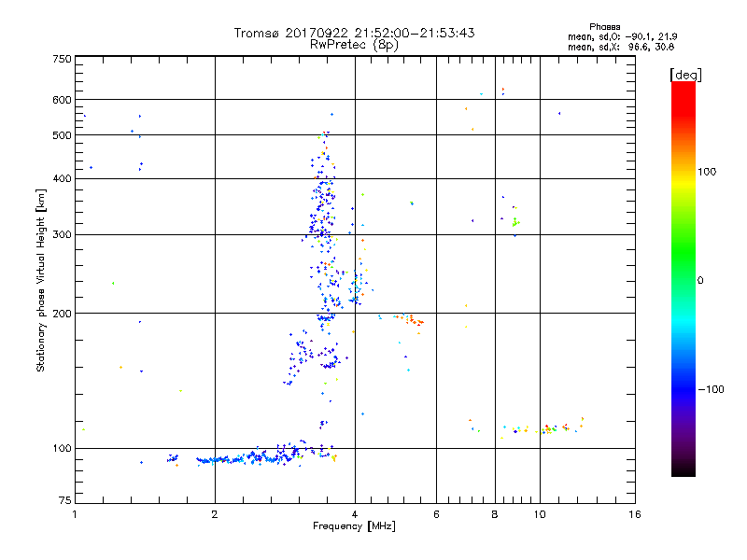Pick the black bottom of the phase colorbar
This screenshot has width=747, height=560.
point(684,469)
